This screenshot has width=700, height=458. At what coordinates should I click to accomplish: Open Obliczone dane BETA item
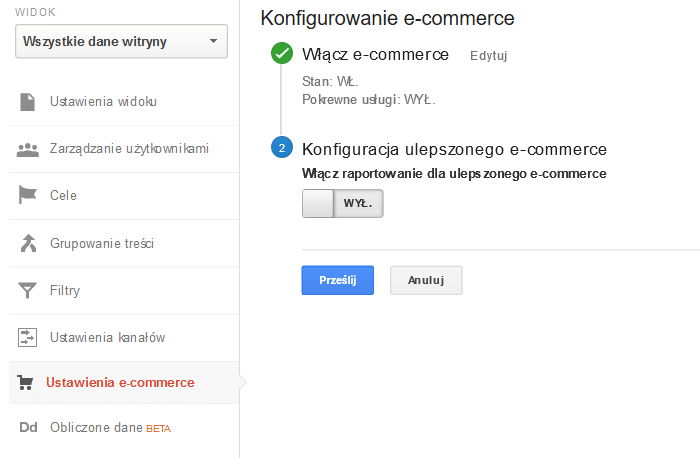coord(110,428)
